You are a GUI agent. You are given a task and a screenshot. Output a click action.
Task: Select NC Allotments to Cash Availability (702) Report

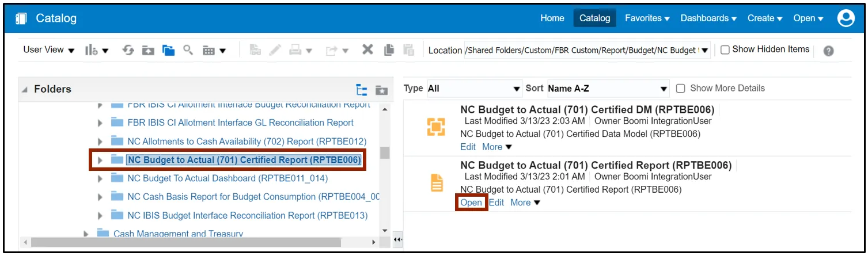247,142
